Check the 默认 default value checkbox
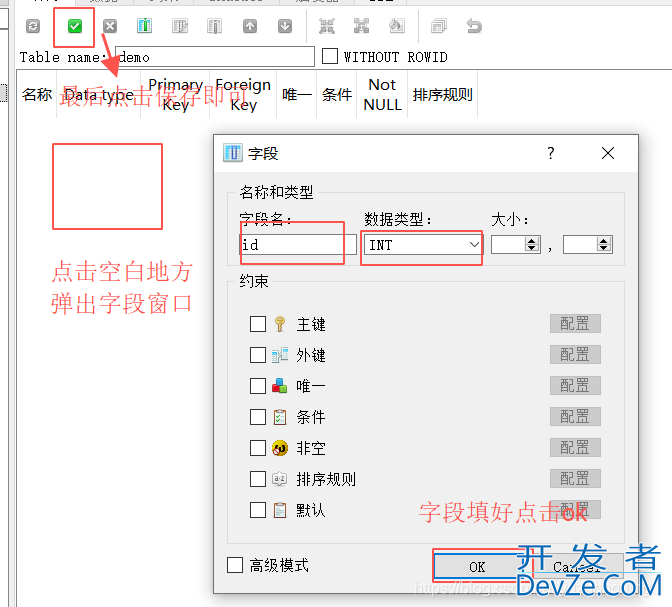Viewport: 672px width, 607px height. click(258, 510)
